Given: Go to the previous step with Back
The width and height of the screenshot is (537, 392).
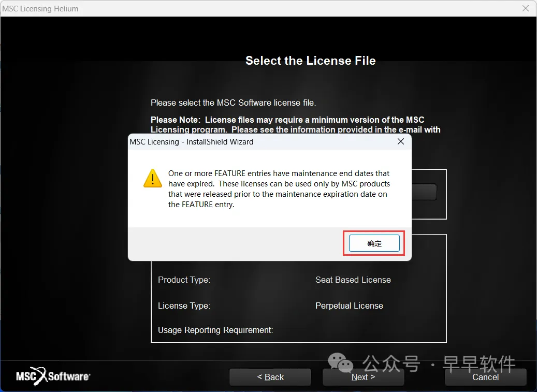Looking at the screenshot, I should 270,377.
